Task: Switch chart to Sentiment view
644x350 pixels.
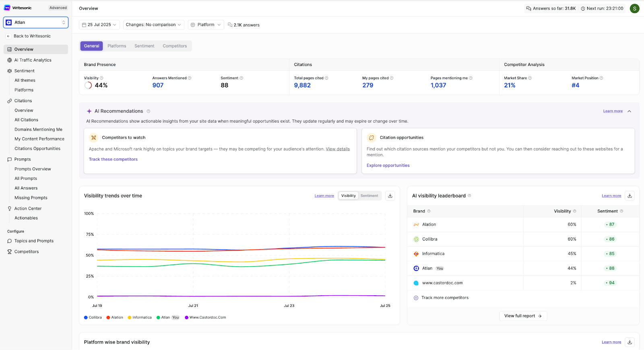Action: pyautogui.click(x=369, y=196)
